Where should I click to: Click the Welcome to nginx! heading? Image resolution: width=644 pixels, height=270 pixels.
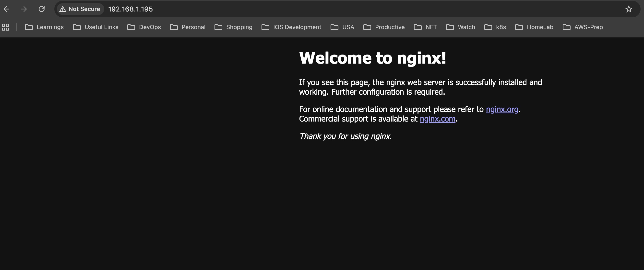(372, 58)
